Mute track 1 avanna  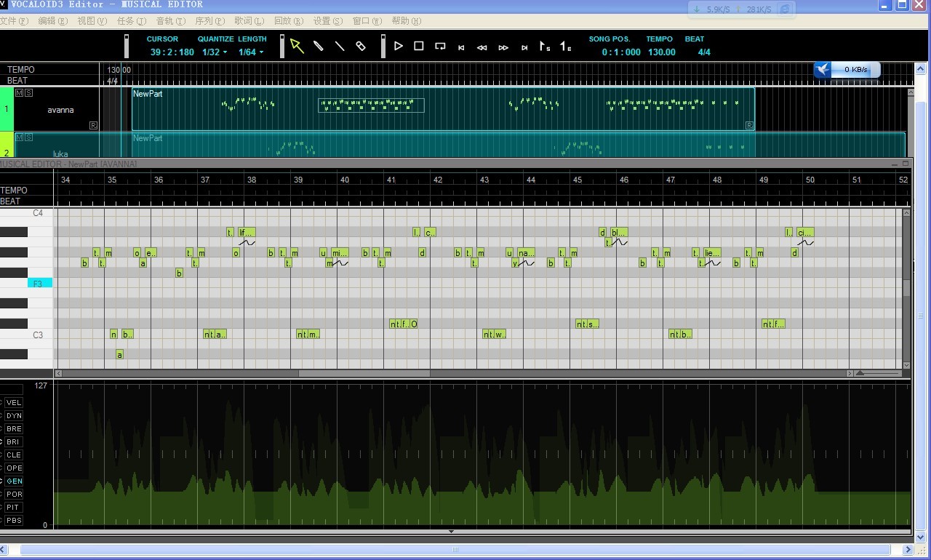coord(19,92)
